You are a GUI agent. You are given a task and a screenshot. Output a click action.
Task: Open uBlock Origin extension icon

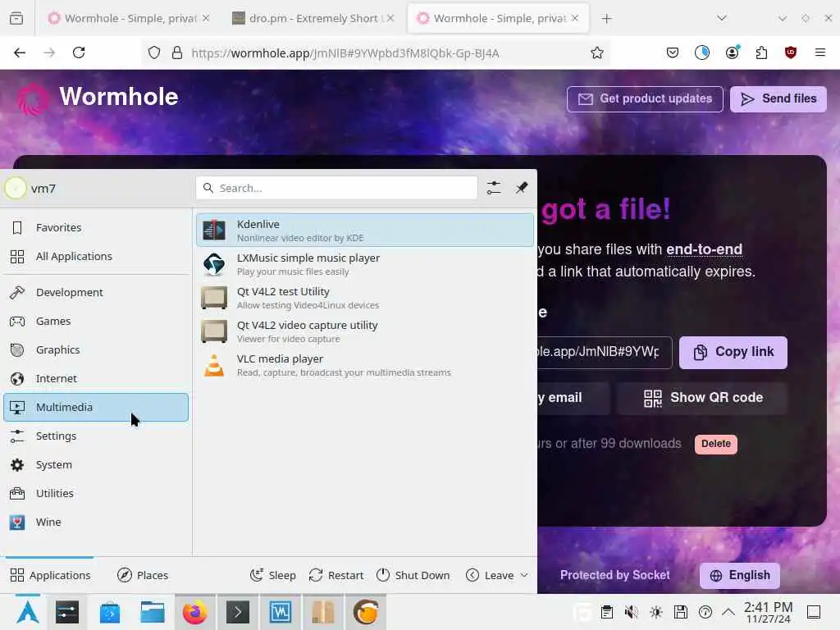point(791,52)
